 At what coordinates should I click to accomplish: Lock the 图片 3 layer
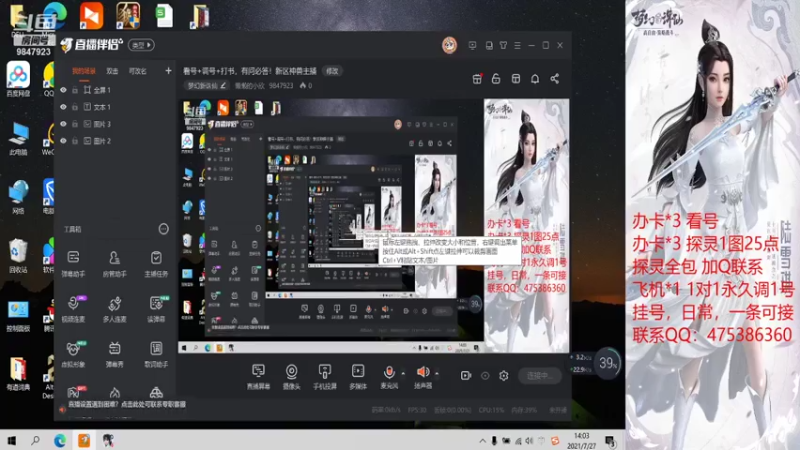pos(74,124)
